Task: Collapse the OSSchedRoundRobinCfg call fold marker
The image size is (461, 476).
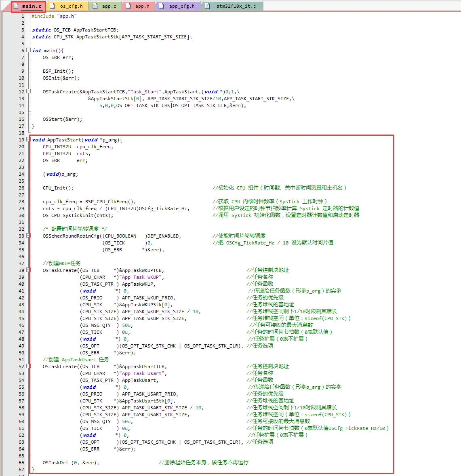Action: [28, 236]
